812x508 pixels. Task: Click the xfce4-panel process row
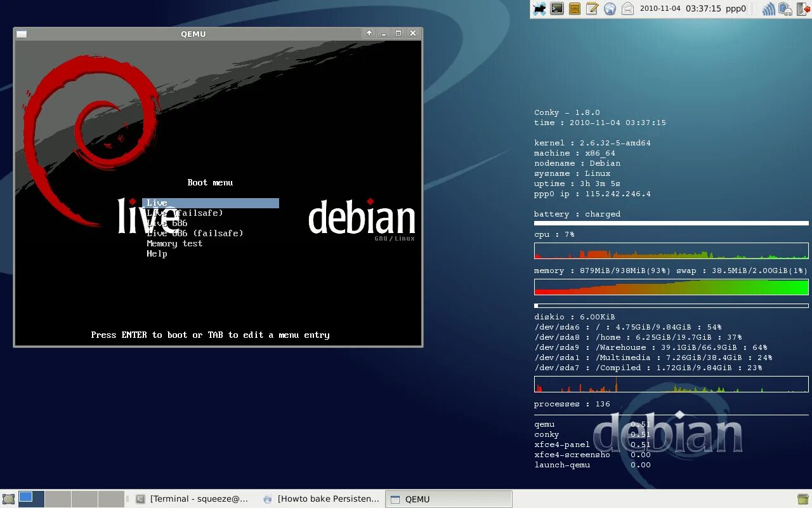coord(593,444)
